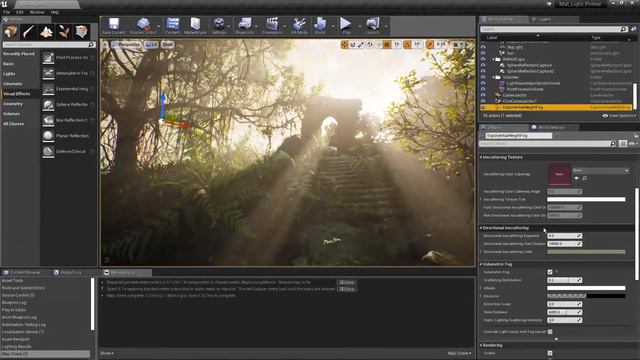Toggle Visible checkbox under Rendering
Image resolution: width=640 pixels, height=360 pixels.
(x=550, y=353)
